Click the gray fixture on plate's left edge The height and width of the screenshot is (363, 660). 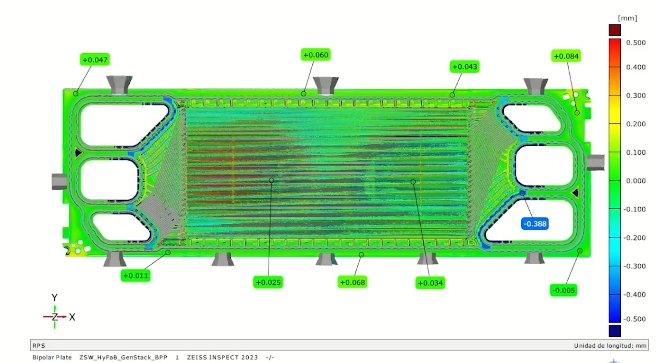click(59, 182)
